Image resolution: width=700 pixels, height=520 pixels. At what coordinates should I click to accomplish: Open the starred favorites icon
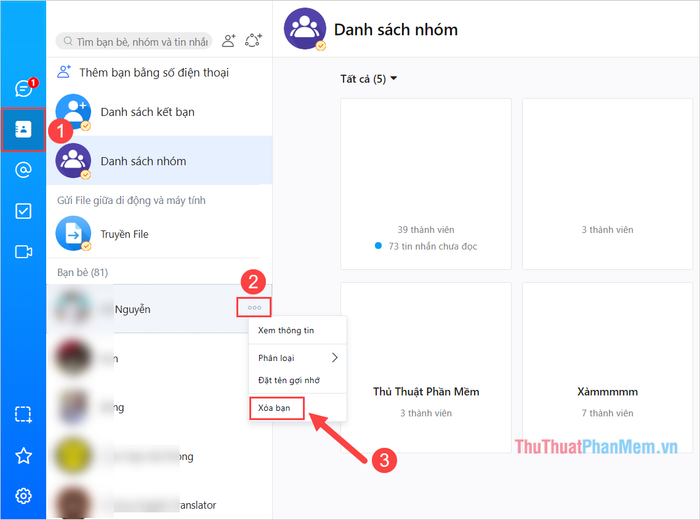coord(23,456)
